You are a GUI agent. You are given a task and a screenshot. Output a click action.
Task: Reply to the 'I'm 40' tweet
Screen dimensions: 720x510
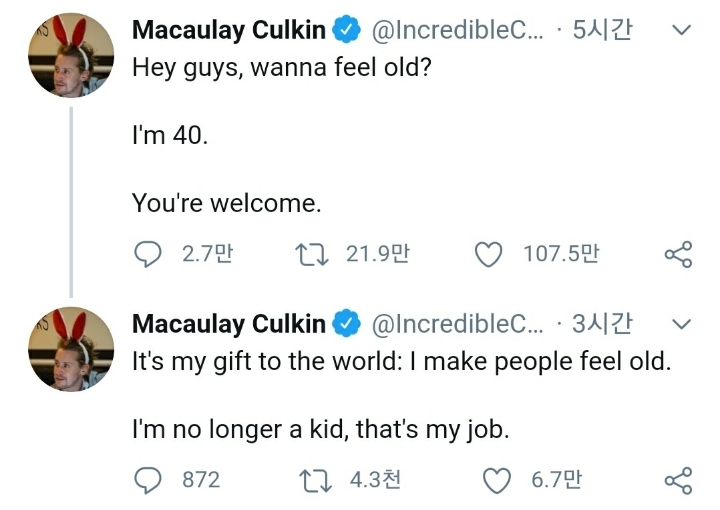click(x=148, y=255)
